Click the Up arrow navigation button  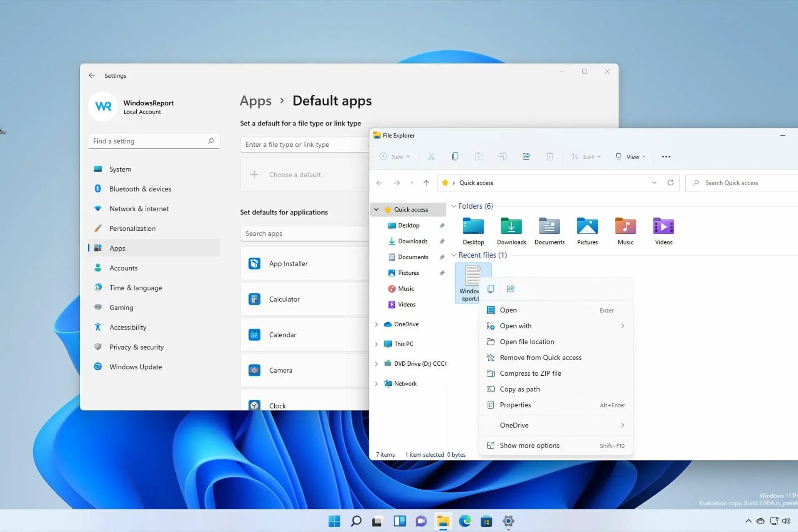point(426,183)
